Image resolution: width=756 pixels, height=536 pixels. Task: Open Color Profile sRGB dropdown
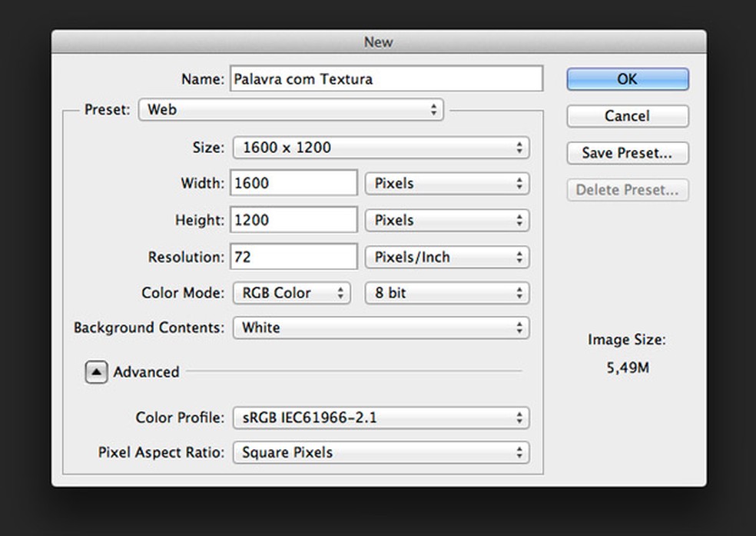(381, 418)
